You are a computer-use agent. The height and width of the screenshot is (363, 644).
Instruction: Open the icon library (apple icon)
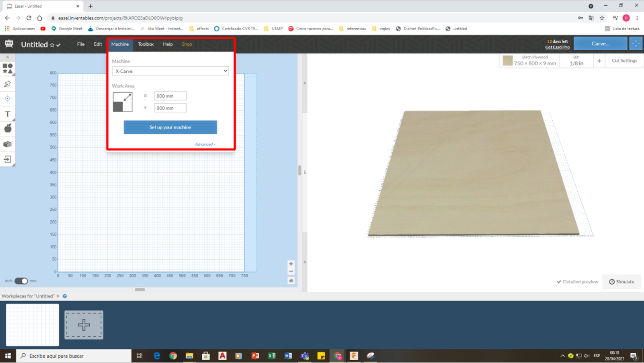(7, 128)
